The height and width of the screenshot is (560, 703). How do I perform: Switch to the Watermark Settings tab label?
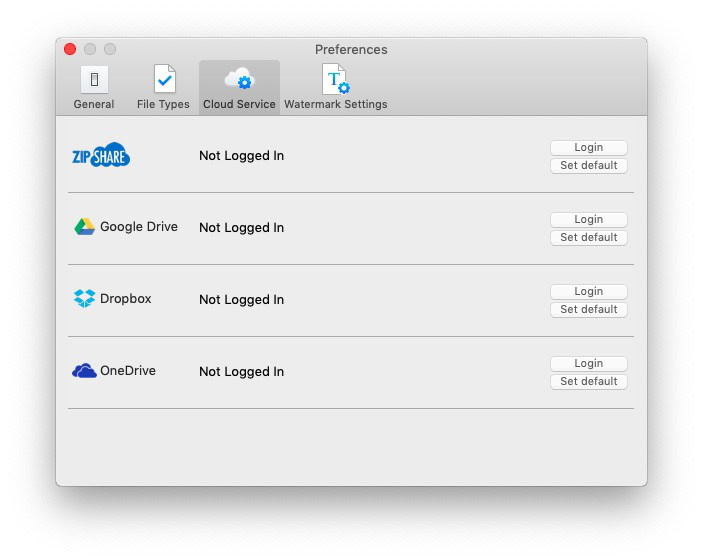click(x=336, y=104)
